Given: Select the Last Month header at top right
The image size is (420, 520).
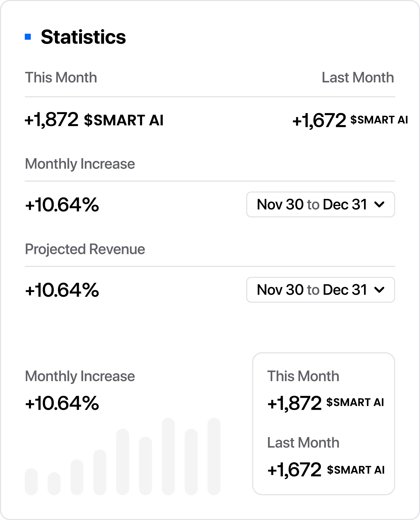Looking at the screenshot, I should pyautogui.click(x=358, y=77).
